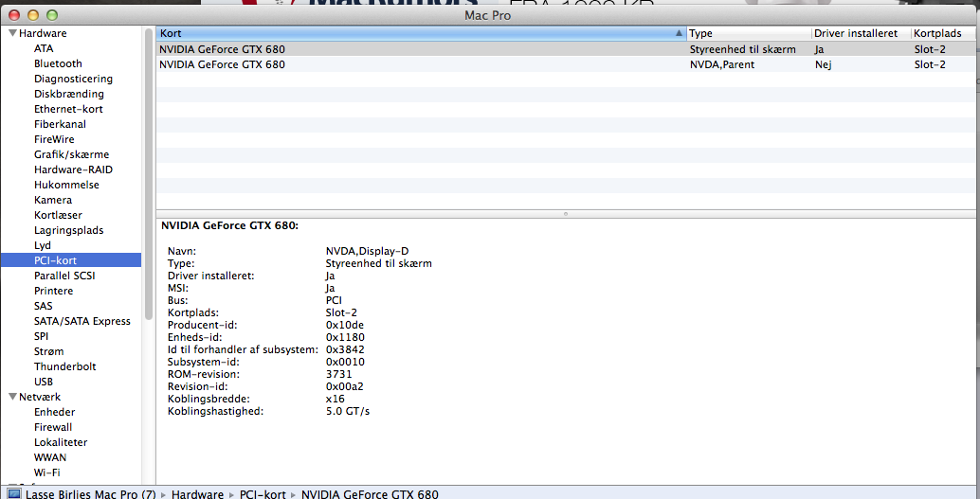Select Hardware-RAID in the sidebar
Screen dimensions: 980x499
click(x=73, y=169)
